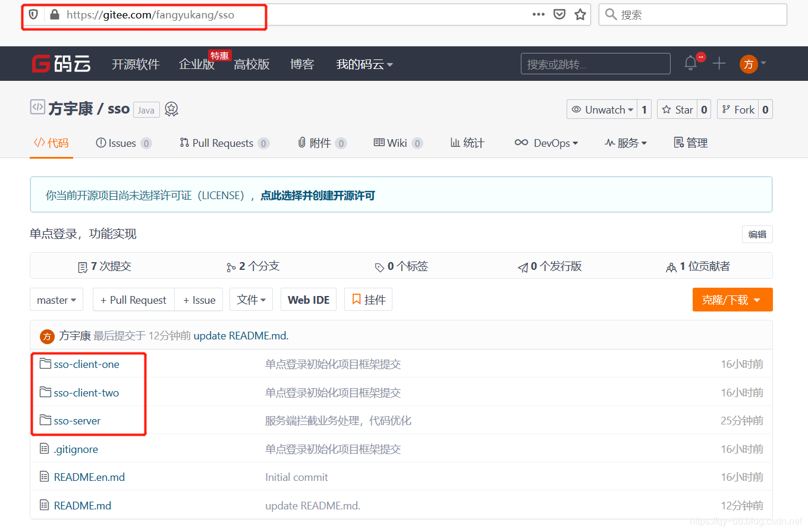
Task: Switch to the Pull Requests tab
Action: (224, 143)
